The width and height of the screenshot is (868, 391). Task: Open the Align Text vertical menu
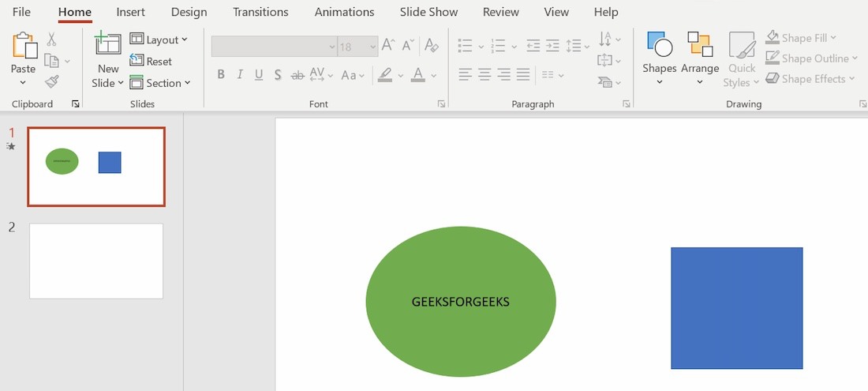[609, 60]
